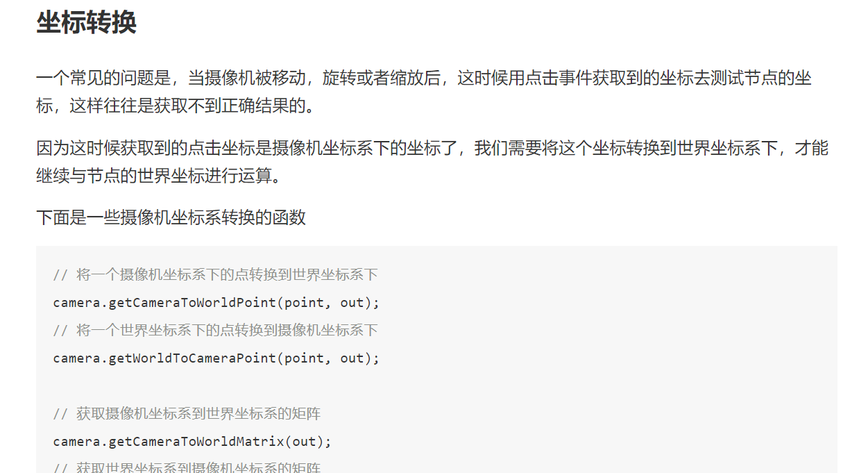
Task: Click "out" argument in getCameraToWorldMatrix call
Action: (x=304, y=442)
